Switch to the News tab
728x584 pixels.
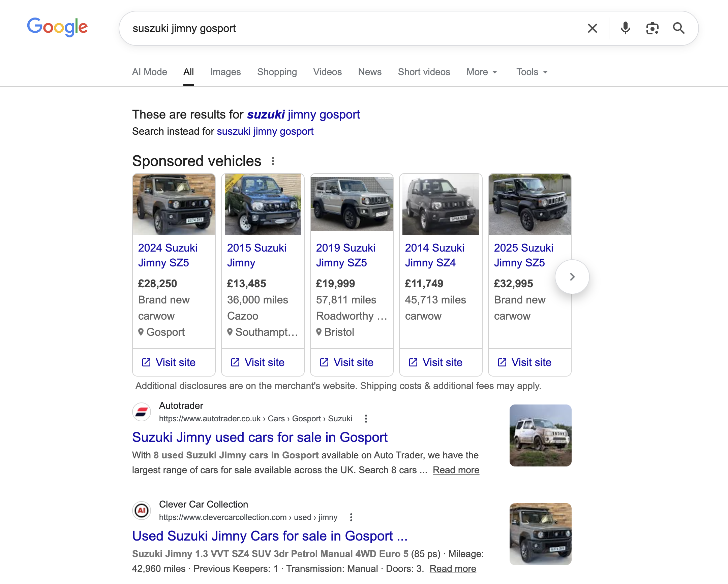(370, 72)
